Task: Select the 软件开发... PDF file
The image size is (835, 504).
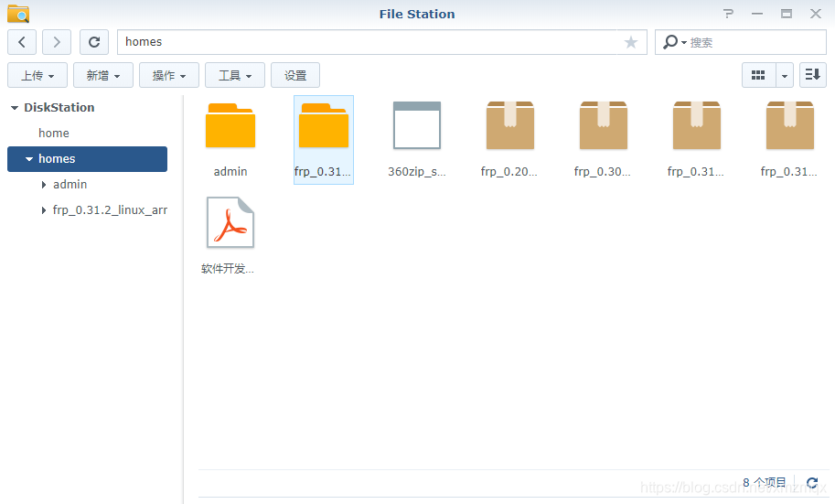Action: (x=230, y=222)
